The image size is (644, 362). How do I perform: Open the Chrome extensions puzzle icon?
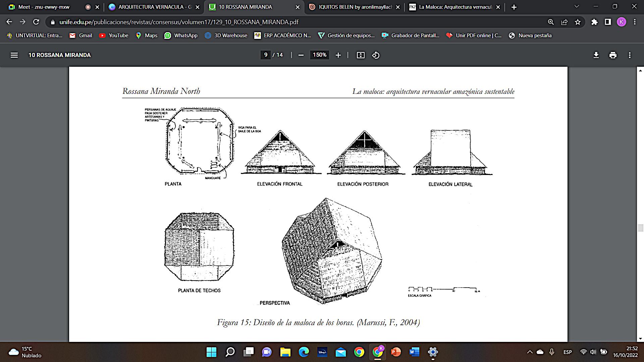point(594,22)
